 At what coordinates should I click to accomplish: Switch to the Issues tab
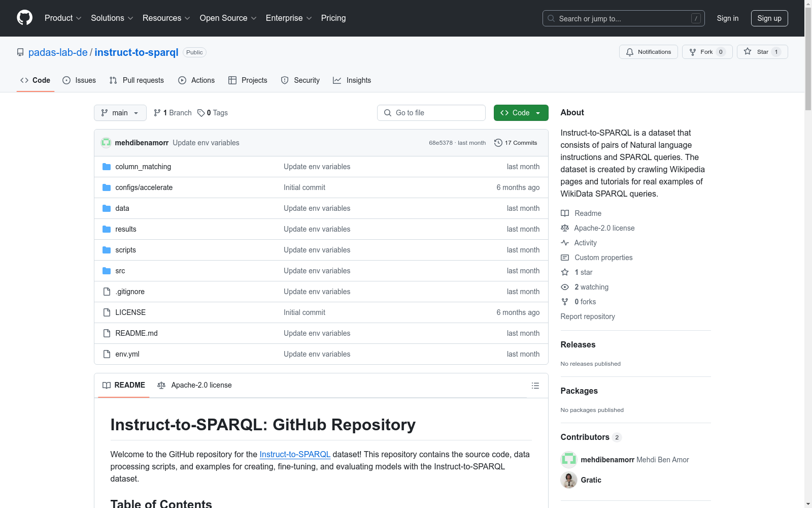tap(79, 80)
